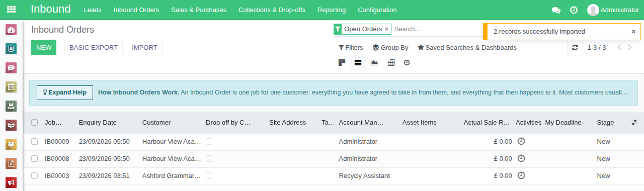
Task: Open the Group By dropdown
Action: click(390, 48)
